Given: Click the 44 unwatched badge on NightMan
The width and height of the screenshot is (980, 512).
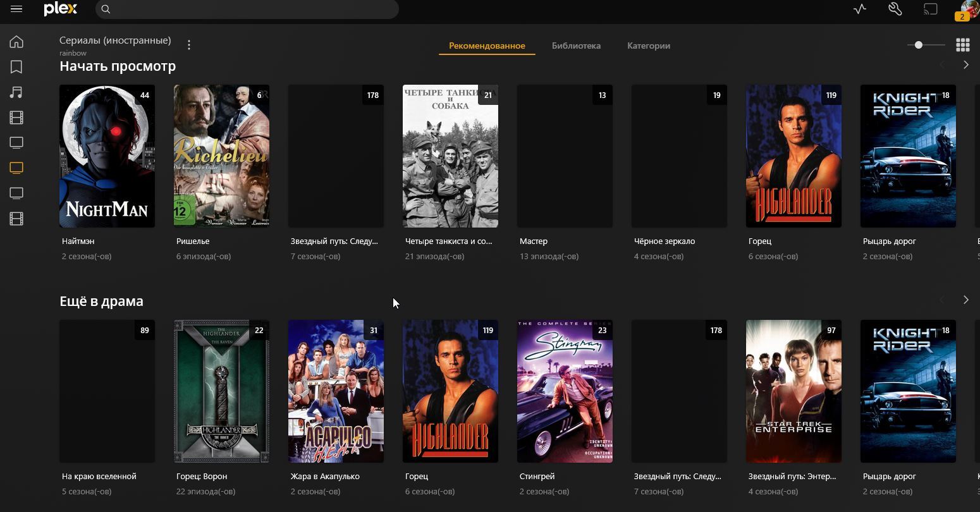Looking at the screenshot, I should (145, 95).
